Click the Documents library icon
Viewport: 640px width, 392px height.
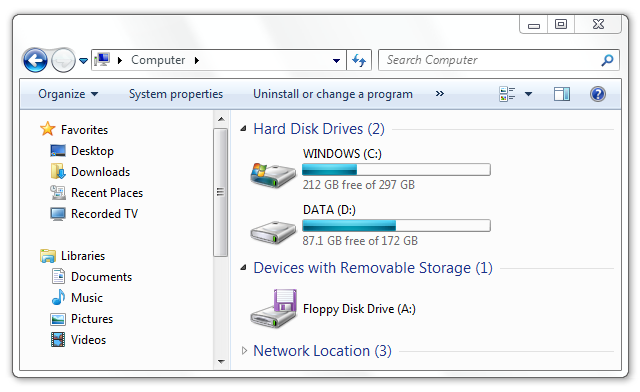[58, 276]
